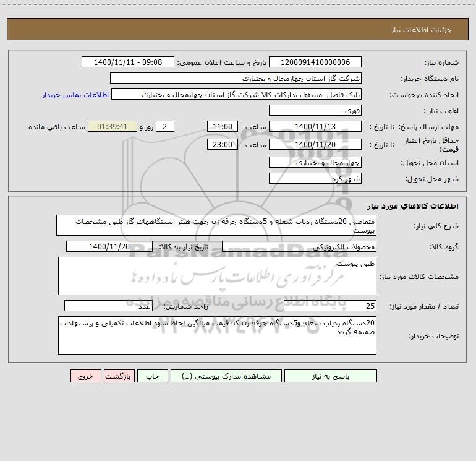Click label نام دستگاه خریدار
The height and width of the screenshot is (461, 476).
point(430,79)
